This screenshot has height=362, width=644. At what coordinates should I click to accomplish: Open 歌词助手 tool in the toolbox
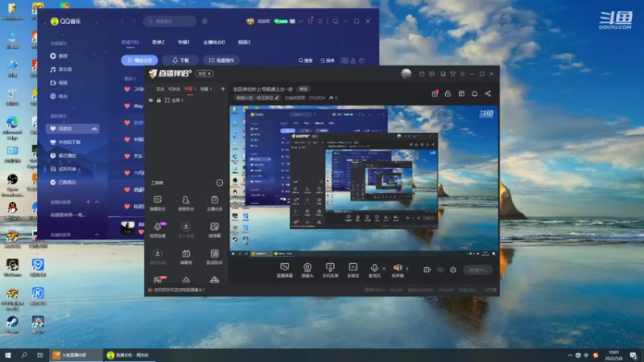[214, 257]
